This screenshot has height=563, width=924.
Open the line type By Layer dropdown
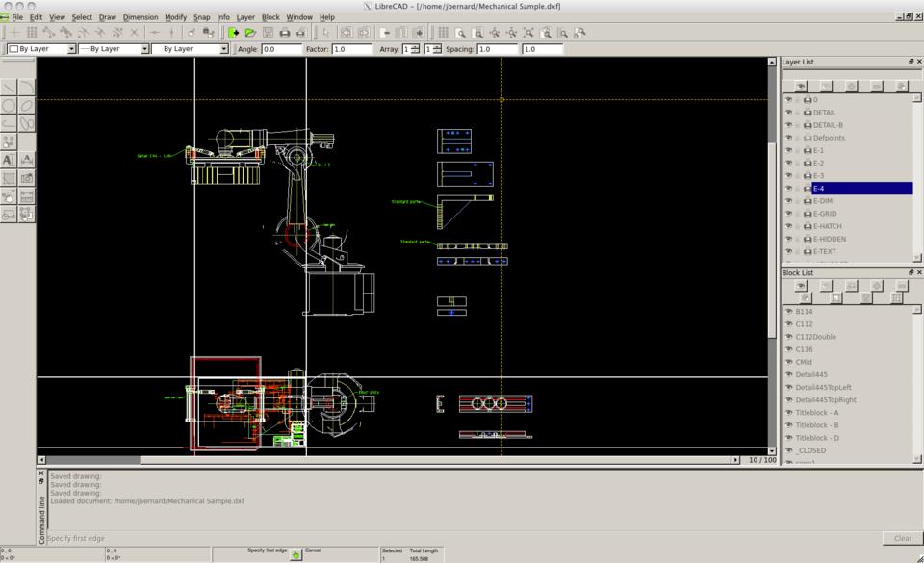point(191,49)
